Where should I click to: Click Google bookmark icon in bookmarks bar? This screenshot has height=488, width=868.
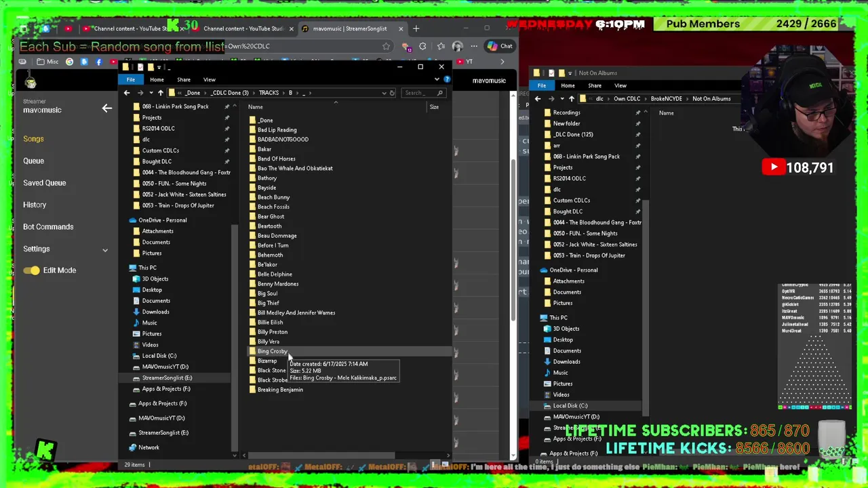(69, 62)
